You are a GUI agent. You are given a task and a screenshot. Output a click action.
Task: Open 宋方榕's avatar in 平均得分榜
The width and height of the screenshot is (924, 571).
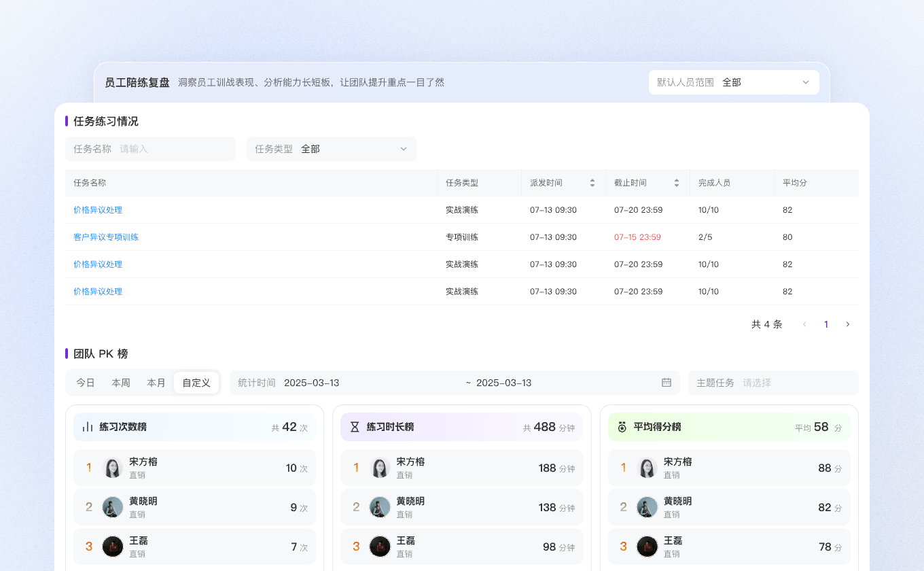[x=647, y=468]
